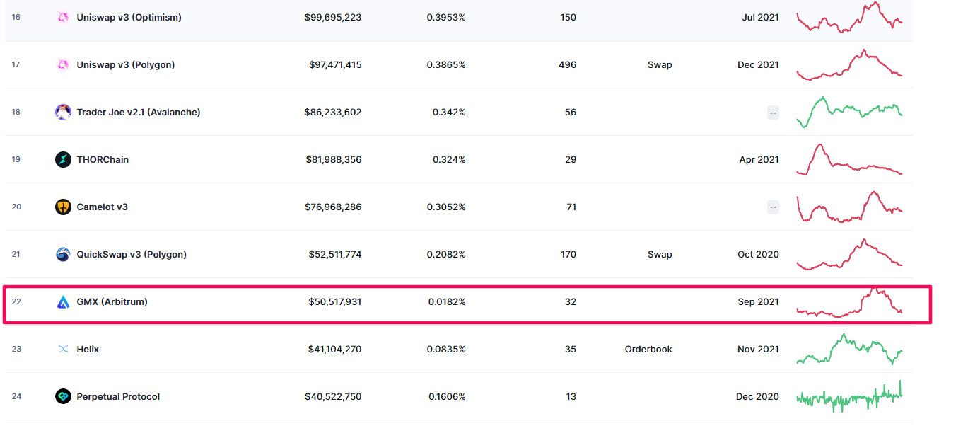
Task: Click the Uniswap v3 (Polygon) logo icon
Action: coord(63,64)
